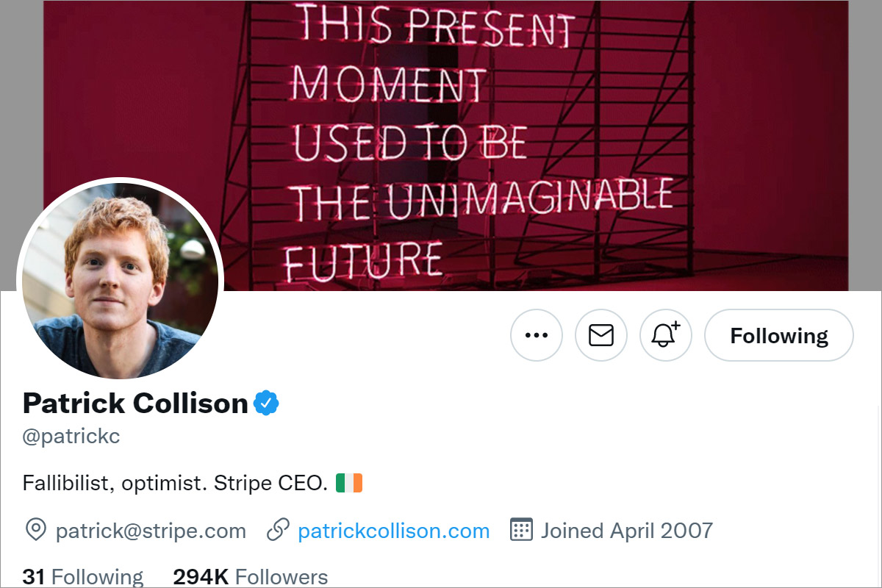Click the blue verified badge

[266, 403]
